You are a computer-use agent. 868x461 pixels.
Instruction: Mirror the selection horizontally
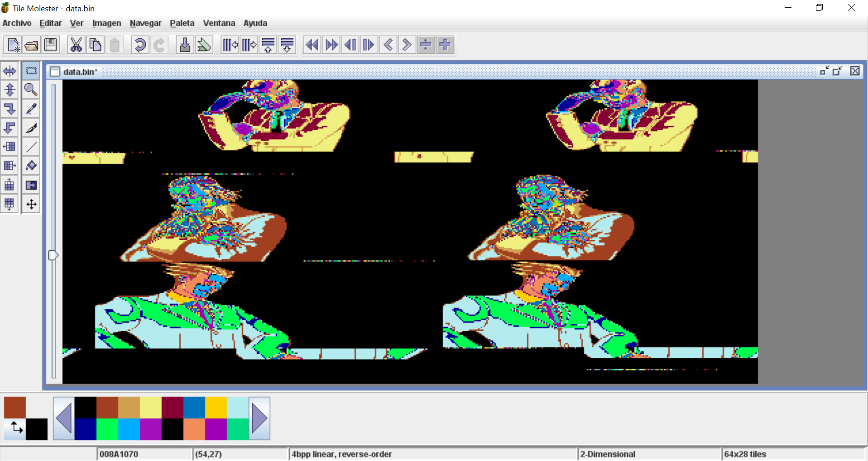[x=10, y=71]
